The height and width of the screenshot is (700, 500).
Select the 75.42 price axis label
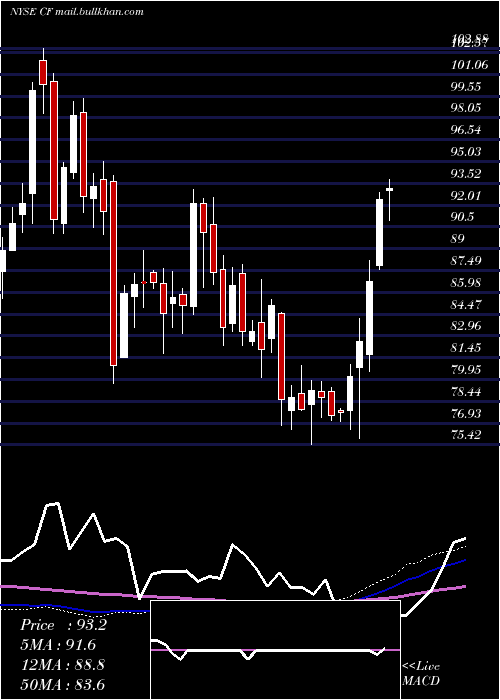click(466, 435)
